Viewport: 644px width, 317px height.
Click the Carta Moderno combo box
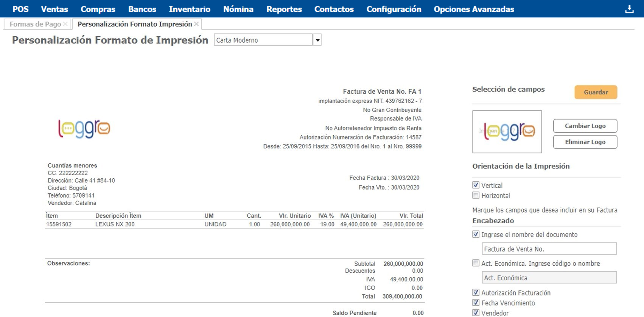click(x=263, y=40)
